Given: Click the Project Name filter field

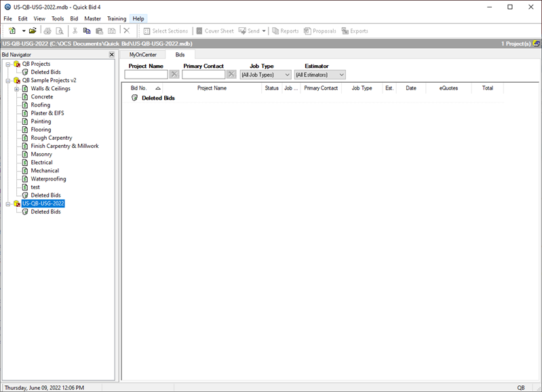Looking at the screenshot, I should click(x=147, y=75).
